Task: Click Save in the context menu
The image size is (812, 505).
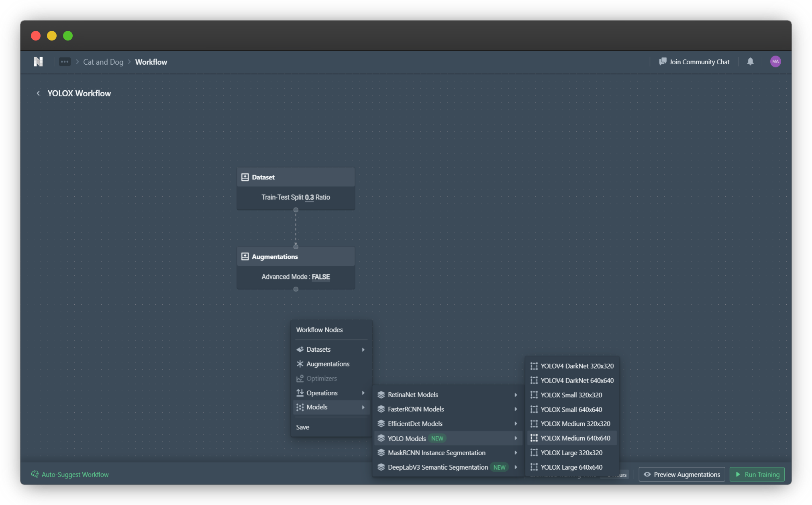Action: (x=302, y=427)
